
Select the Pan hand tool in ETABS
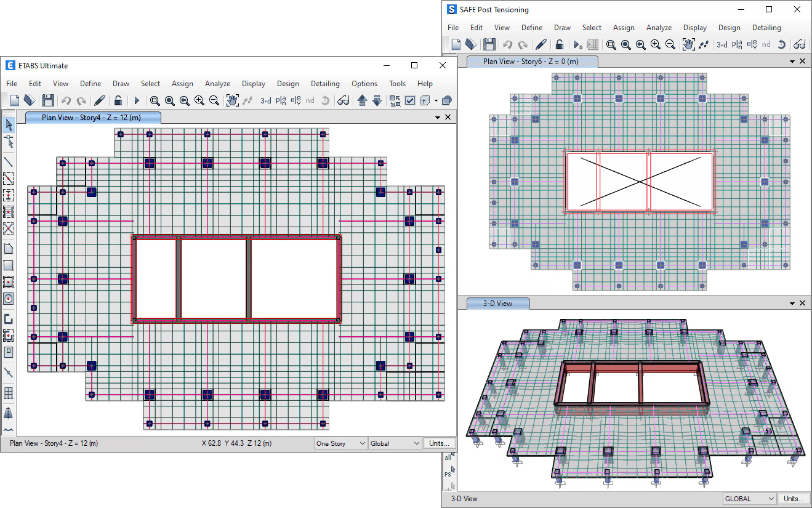pyautogui.click(x=233, y=100)
